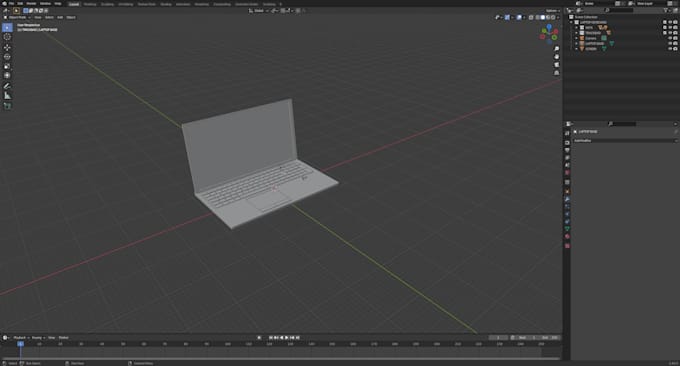
Task: Jump to the timeline end frame
Action: 298,337
